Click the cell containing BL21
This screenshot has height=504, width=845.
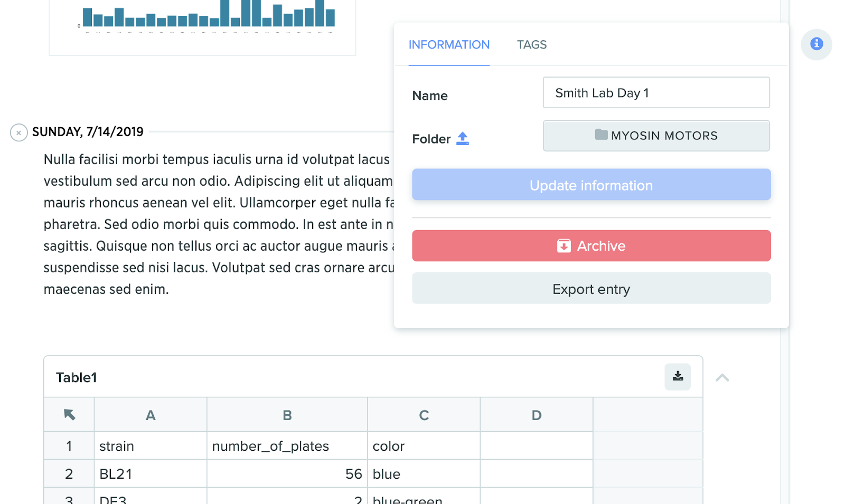[151, 474]
